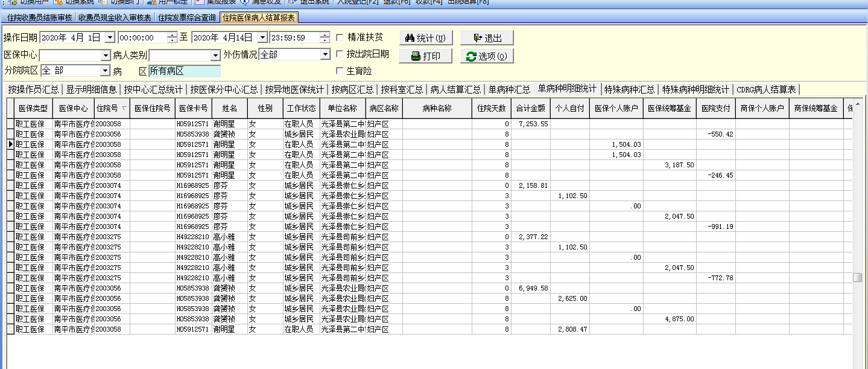Increase the start time 00:00:00 with the up arrow
Image resolution: width=868 pixels, height=369 pixels.
[x=172, y=35]
